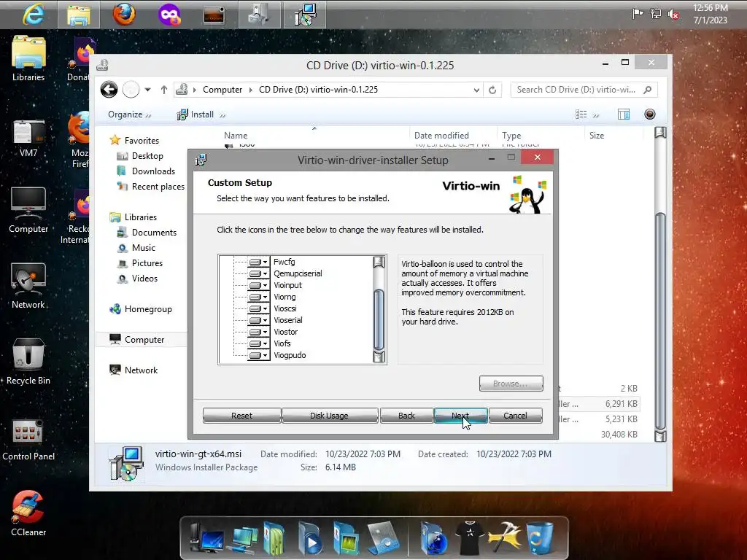Select the Recycle Bin desktop icon
This screenshot has height=560, width=747.
[28, 361]
